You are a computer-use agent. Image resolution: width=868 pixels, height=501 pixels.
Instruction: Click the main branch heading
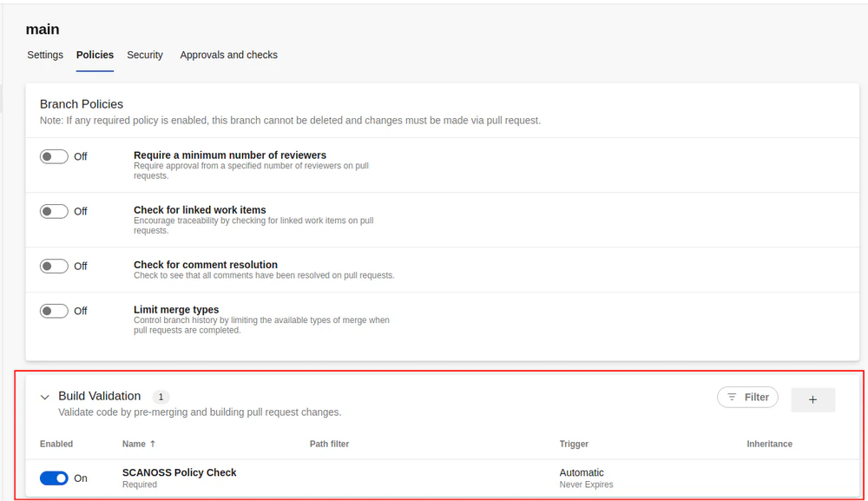click(42, 29)
